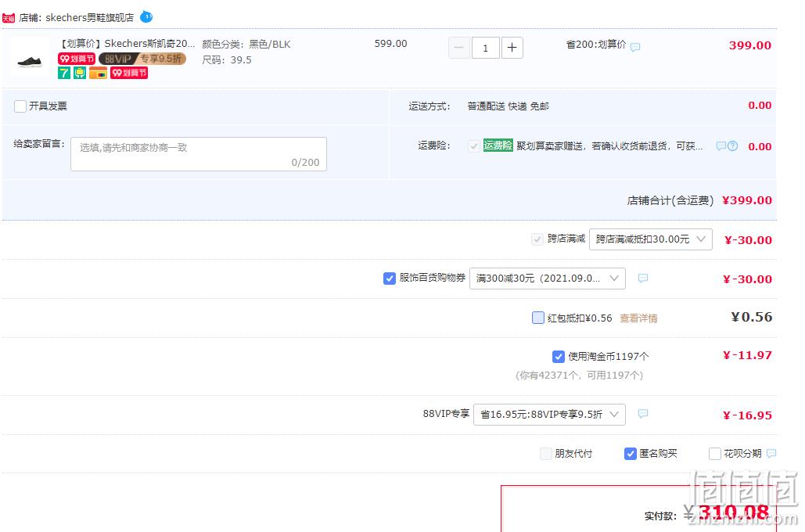805x532 pixels.
Task: Click the 淘金币 deduction amount ¥-11.97
Action: [747, 355]
